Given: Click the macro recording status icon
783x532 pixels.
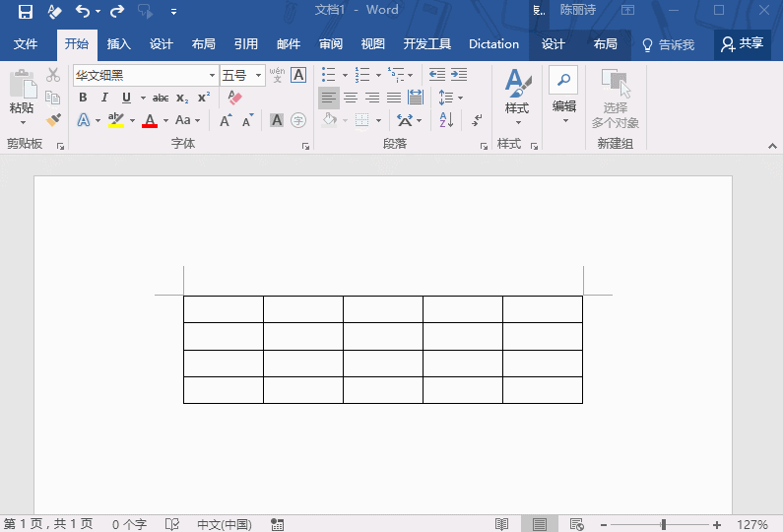Looking at the screenshot, I should (277, 524).
